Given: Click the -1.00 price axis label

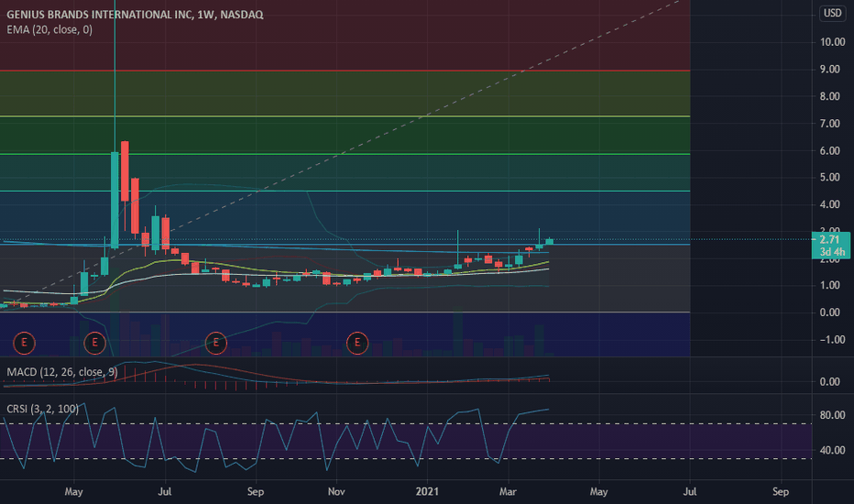Looking at the screenshot, I should (x=832, y=340).
